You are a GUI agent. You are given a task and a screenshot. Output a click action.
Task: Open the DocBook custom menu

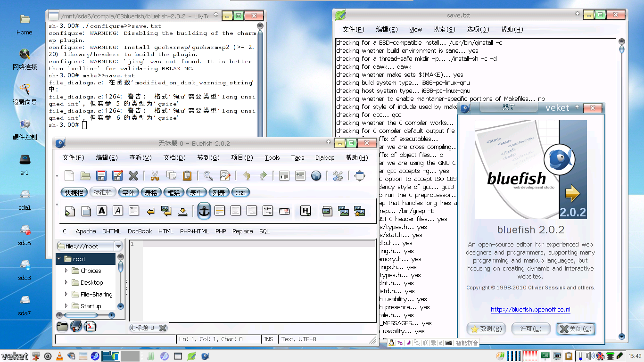pyautogui.click(x=140, y=231)
